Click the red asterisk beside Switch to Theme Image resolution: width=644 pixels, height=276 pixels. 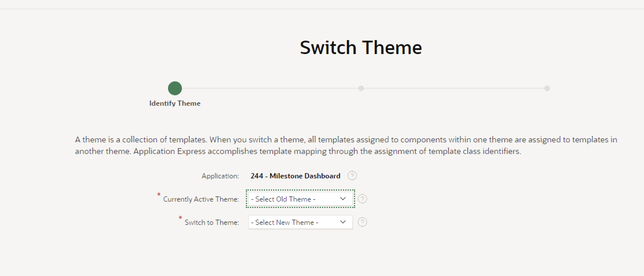click(x=180, y=217)
